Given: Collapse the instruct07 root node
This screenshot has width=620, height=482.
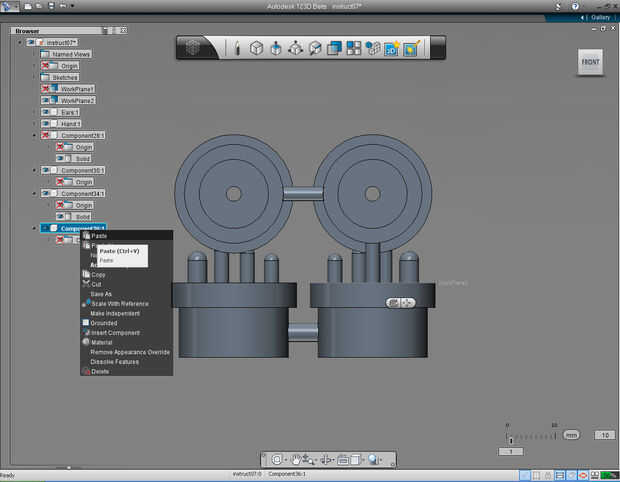Looking at the screenshot, I should tap(21, 43).
